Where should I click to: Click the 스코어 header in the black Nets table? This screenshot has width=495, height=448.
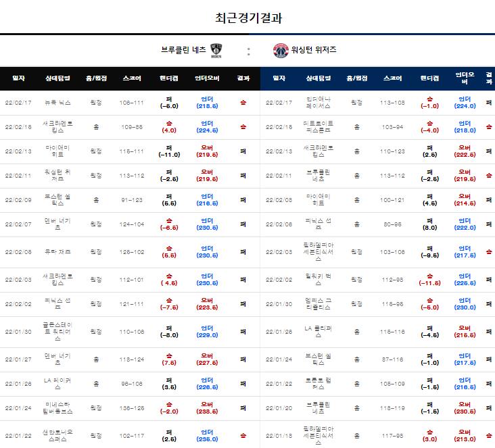click(x=132, y=78)
